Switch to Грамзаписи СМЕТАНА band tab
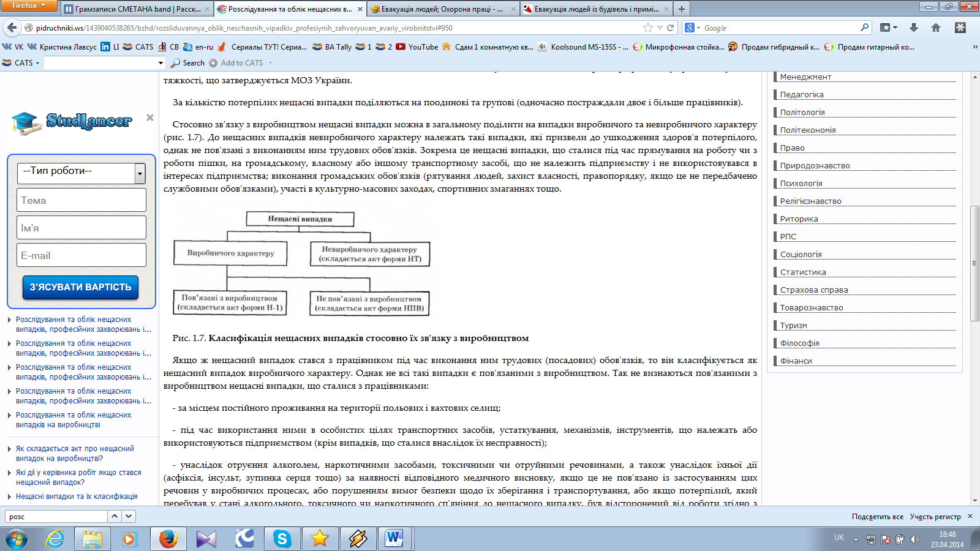980x551 pixels. [x=137, y=9]
